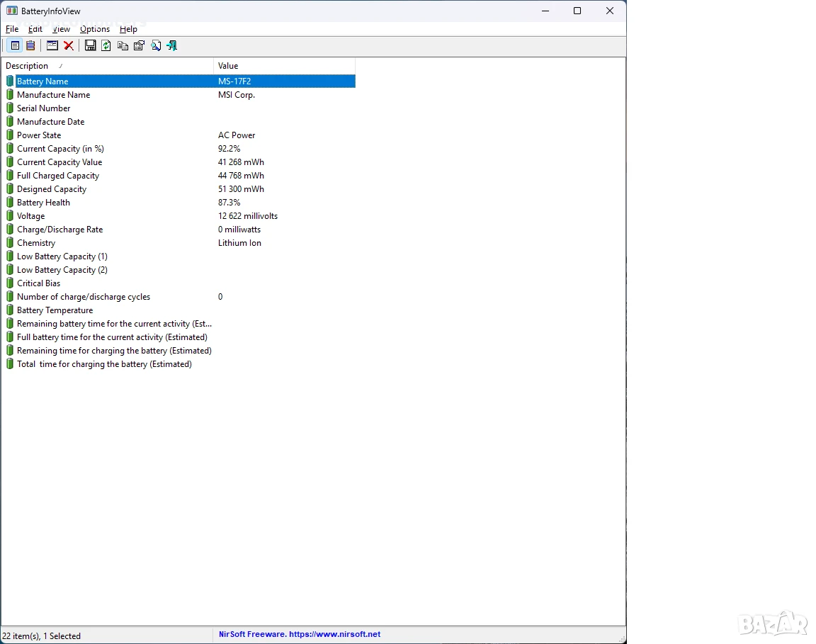Select the Current Capacity Value row
The height and width of the screenshot is (644, 816).
pos(180,162)
